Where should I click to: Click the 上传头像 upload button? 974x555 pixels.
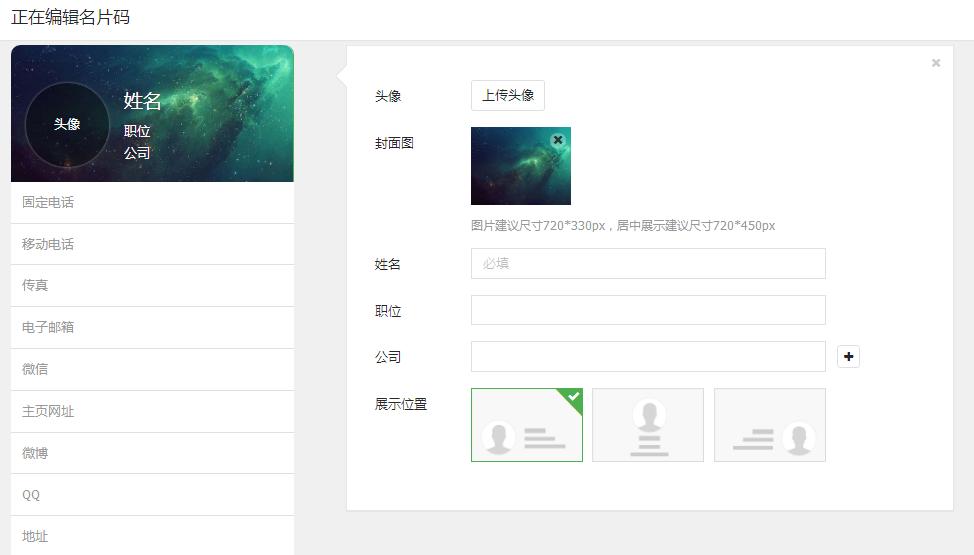507,96
